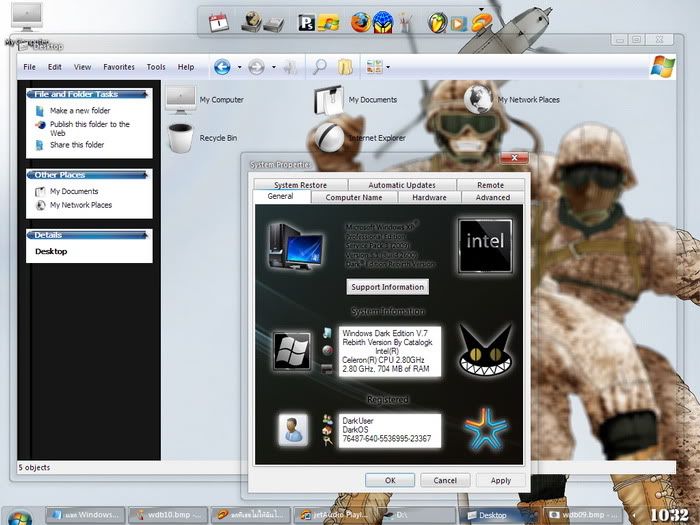The width and height of the screenshot is (700, 525).
Task: Click Share this folder link
Action: [77, 145]
